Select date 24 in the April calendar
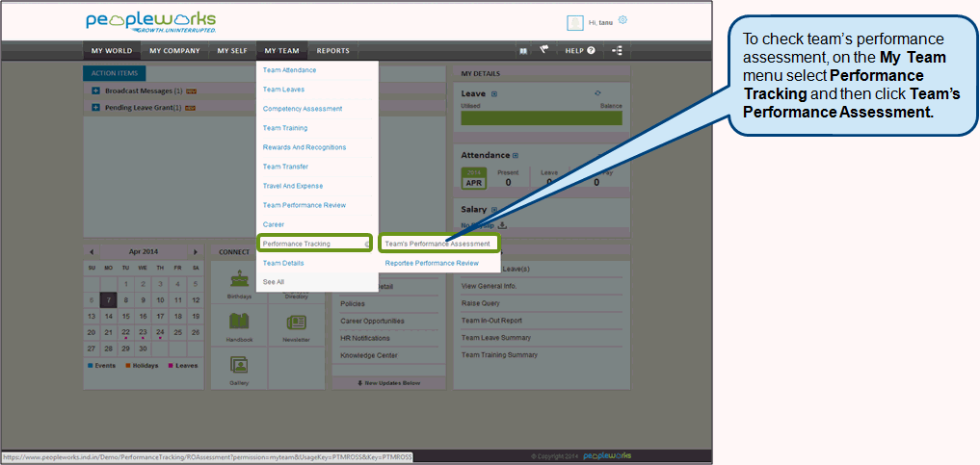980x465 pixels. [161, 333]
